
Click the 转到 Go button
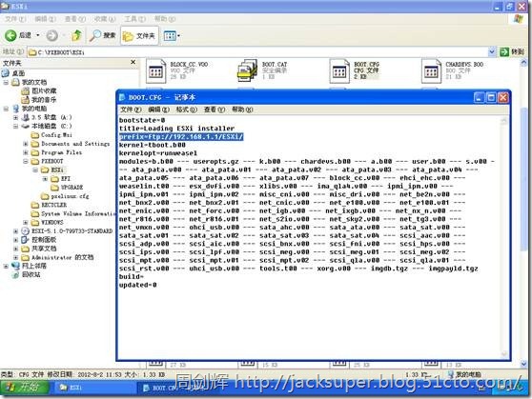[512, 51]
